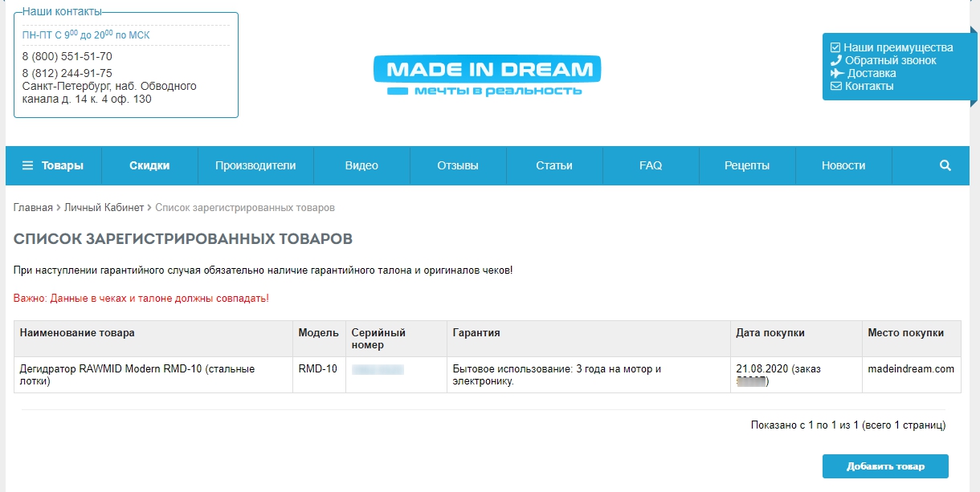Open the Производители section
Viewport: 980px width, 492px height.
(x=255, y=166)
